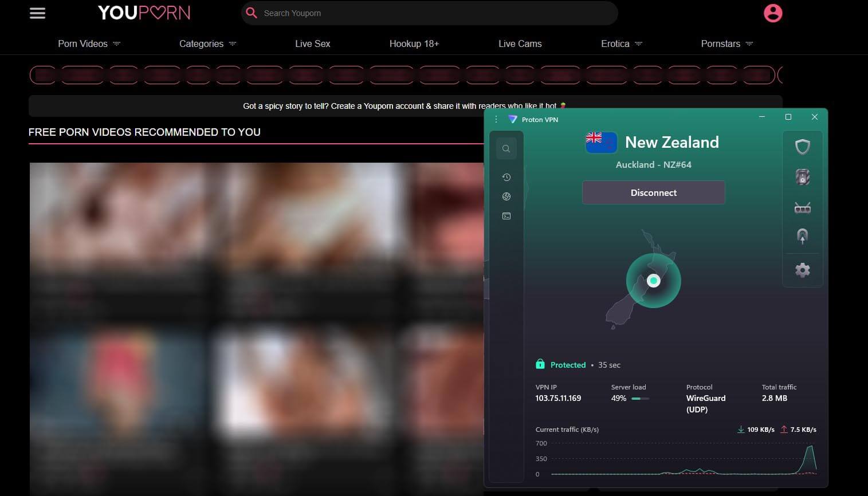Click the 'New Zealand' country heading

coord(672,142)
